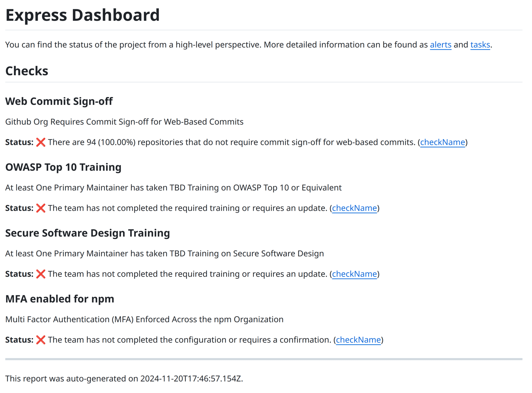This screenshot has height=393, width=532.
Task: Click the Express Dashboard title heading
Action: click(82, 15)
